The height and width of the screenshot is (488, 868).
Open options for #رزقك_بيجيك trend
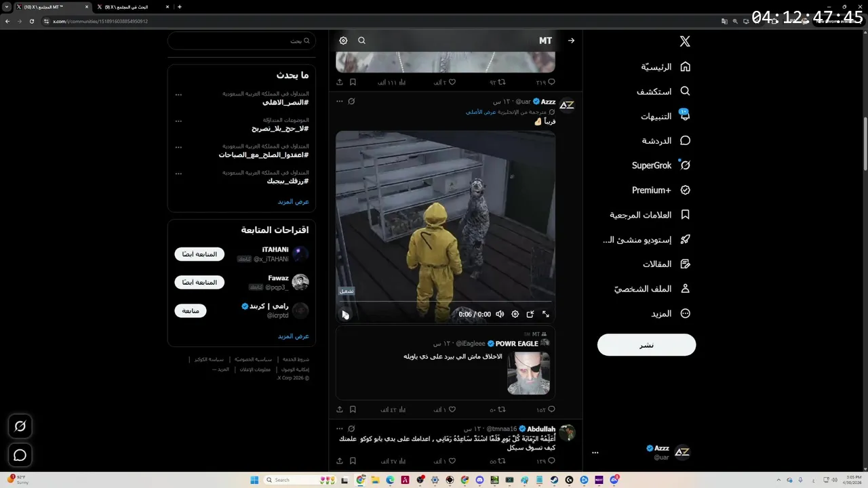(x=178, y=174)
